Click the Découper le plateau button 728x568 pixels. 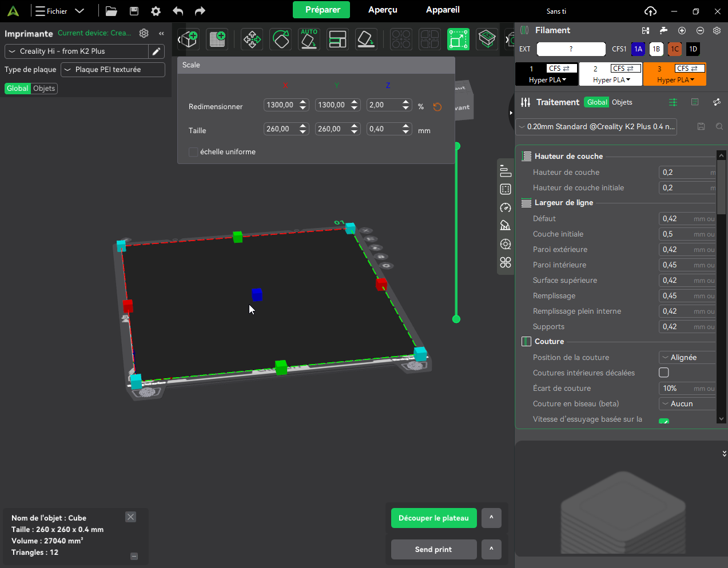[x=433, y=518]
